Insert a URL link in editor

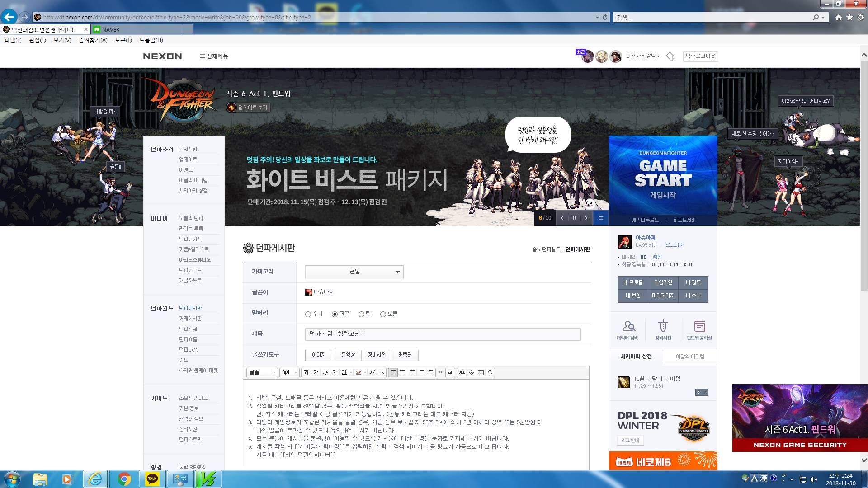[462, 372]
